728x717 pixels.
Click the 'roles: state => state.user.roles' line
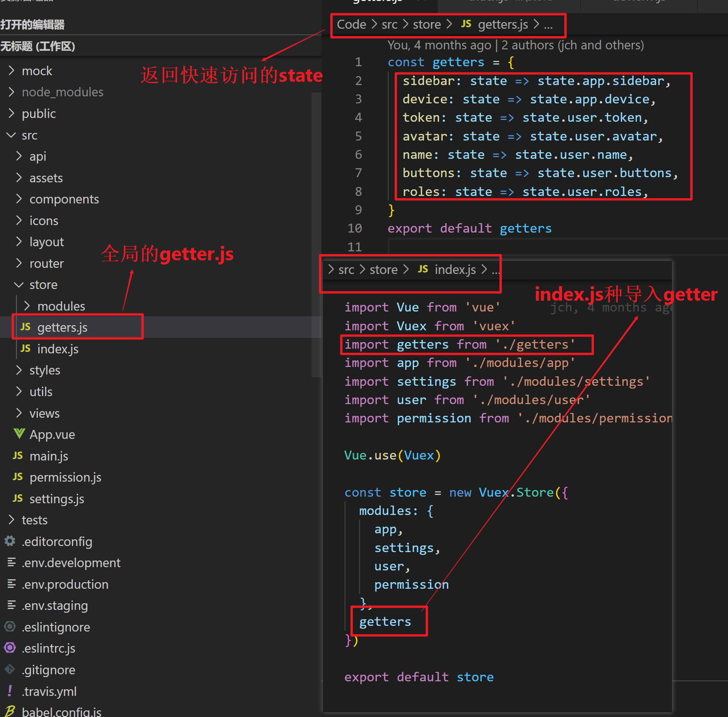(525, 192)
